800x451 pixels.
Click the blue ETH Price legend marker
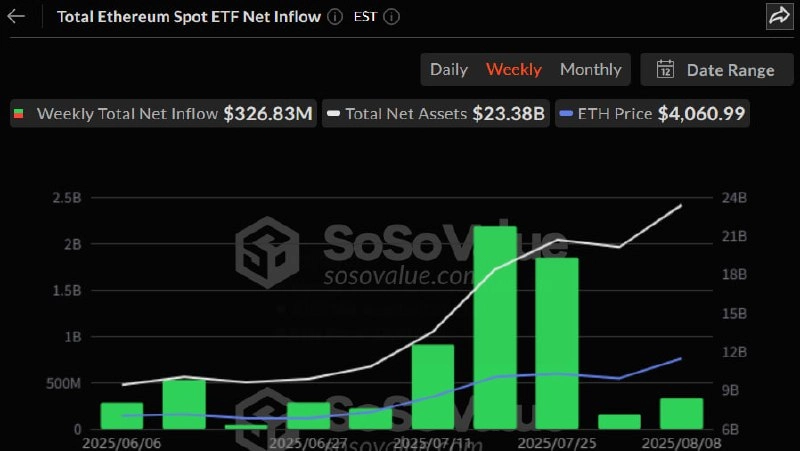coord(566,113)
